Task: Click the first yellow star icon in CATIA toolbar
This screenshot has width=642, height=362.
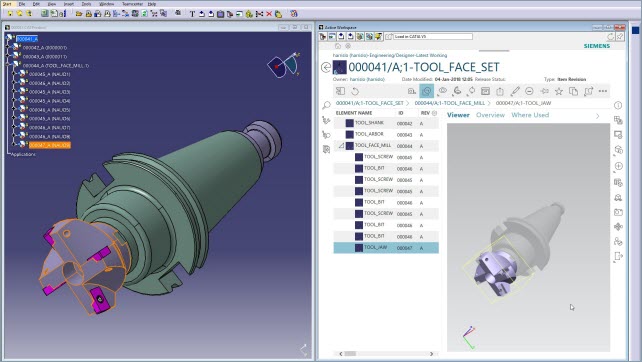Action: coord(10,14)
